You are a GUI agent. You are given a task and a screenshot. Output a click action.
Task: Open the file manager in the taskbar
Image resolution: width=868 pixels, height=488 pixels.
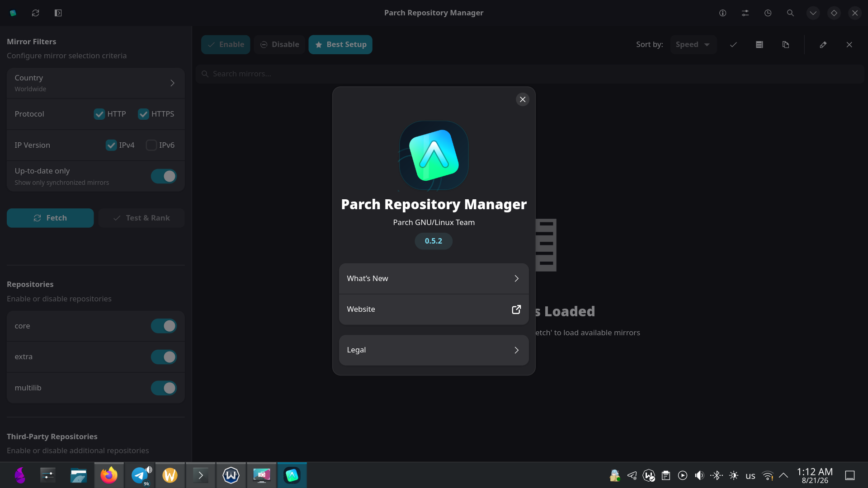coord(78,475)
